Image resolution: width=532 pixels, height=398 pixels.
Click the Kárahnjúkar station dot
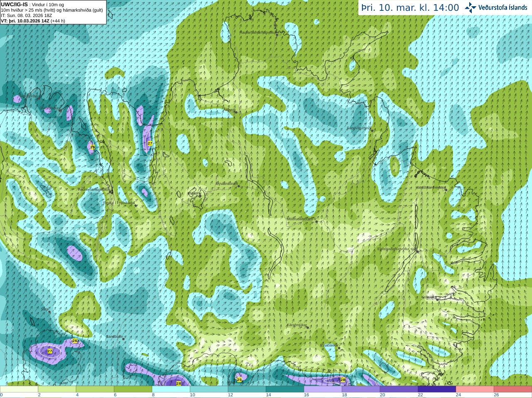click(x=308, y=327)
